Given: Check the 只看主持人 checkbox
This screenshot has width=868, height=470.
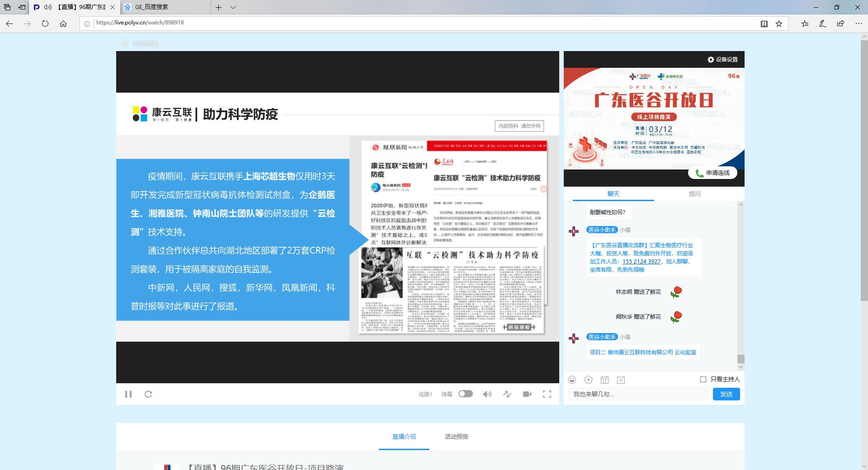Looking at the screenshot, I should point(703,379).
